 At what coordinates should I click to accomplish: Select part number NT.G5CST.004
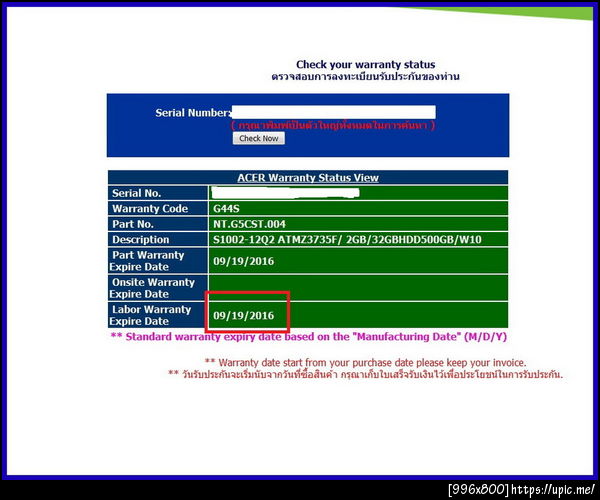coord(249,224)
